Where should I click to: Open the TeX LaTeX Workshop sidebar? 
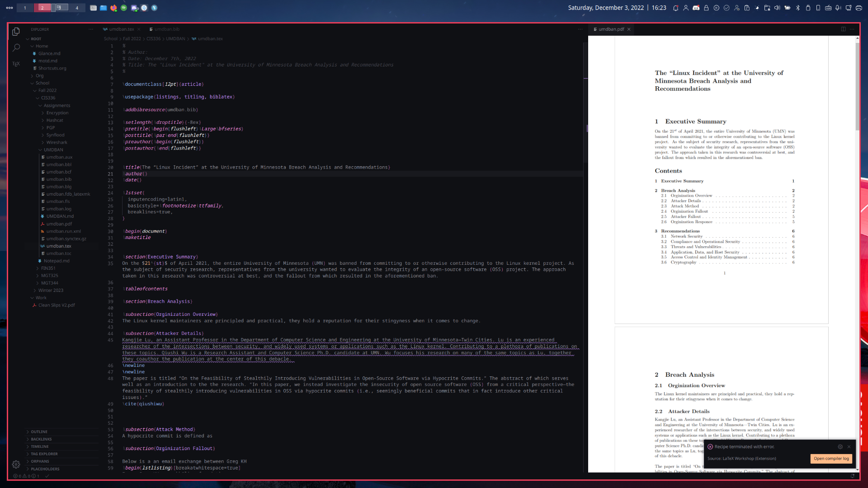(x=16, y=64)
